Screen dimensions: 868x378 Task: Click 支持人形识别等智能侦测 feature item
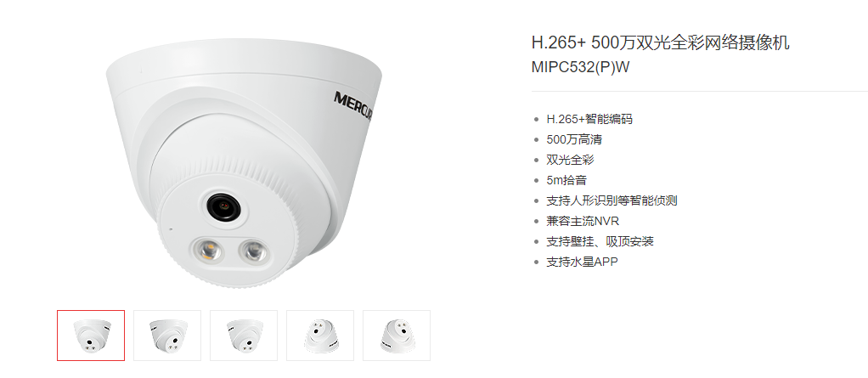tap(612, 201)
